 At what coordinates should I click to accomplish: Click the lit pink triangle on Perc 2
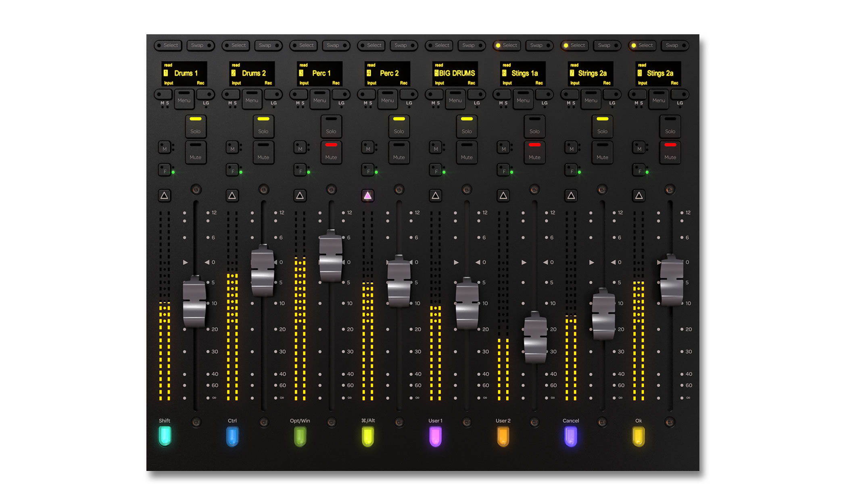pyautogui.click(x=367, y=196)
